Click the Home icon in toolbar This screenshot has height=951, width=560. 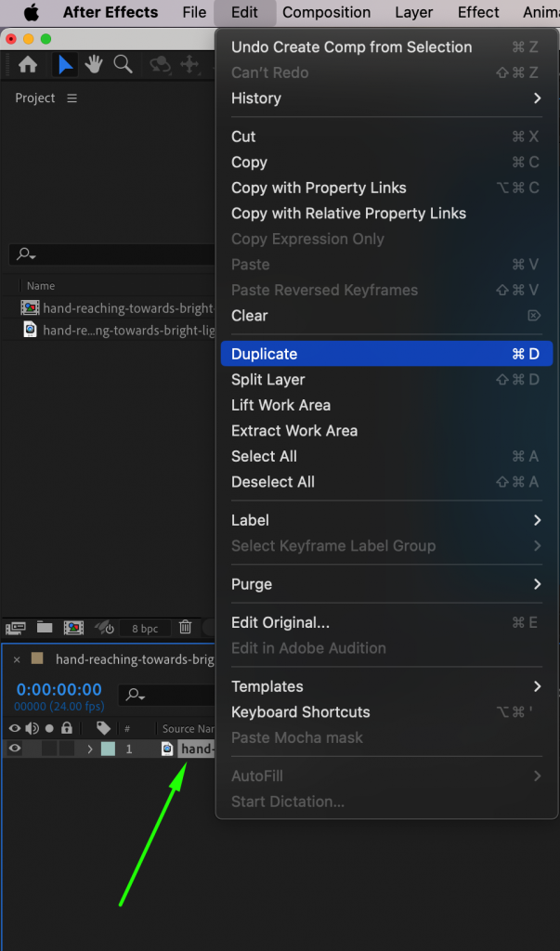28,64
